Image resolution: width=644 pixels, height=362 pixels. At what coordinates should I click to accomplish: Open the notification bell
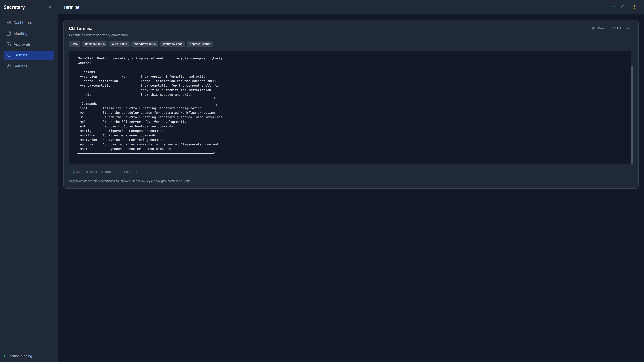click(623, 7)
